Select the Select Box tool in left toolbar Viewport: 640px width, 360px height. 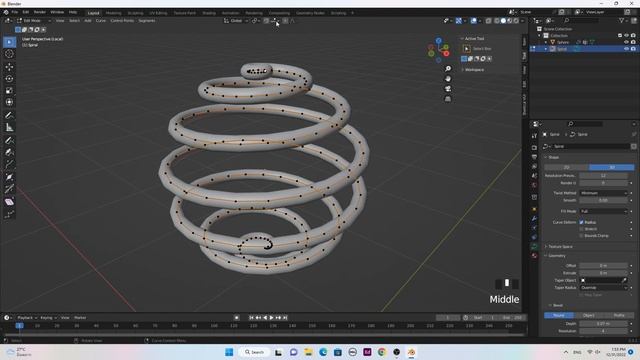pyautogui.click(x=9, y=42)
